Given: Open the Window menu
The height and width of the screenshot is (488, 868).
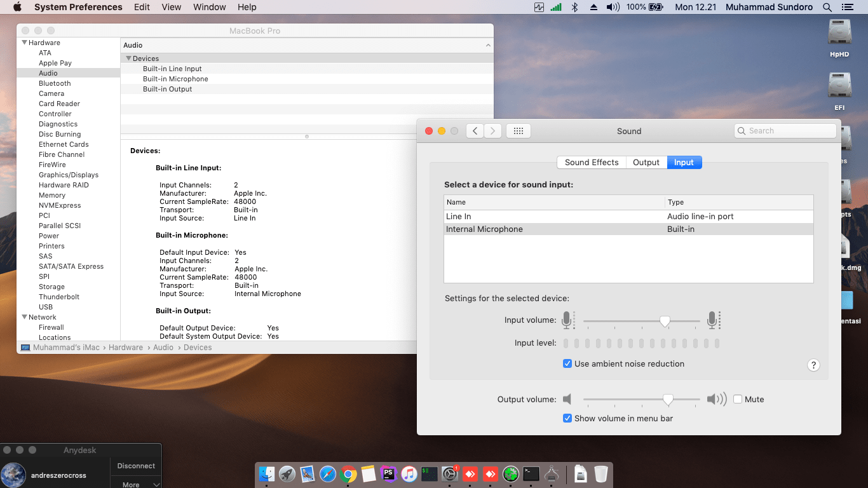Looking at the screenshot, I should tap(209, 7).
